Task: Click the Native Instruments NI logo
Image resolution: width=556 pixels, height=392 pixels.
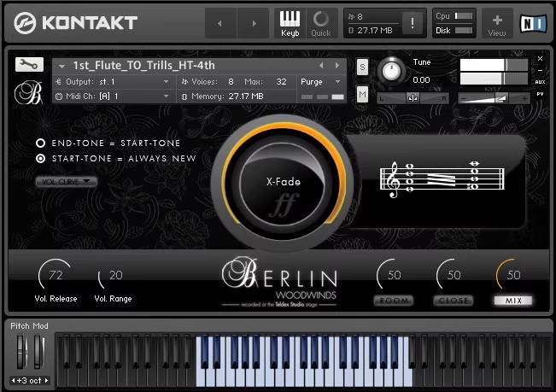Action: click(x=532, y=23)
